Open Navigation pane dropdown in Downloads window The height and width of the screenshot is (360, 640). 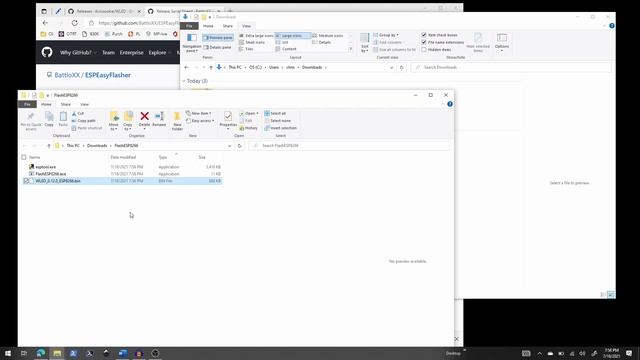pos(192,49)
